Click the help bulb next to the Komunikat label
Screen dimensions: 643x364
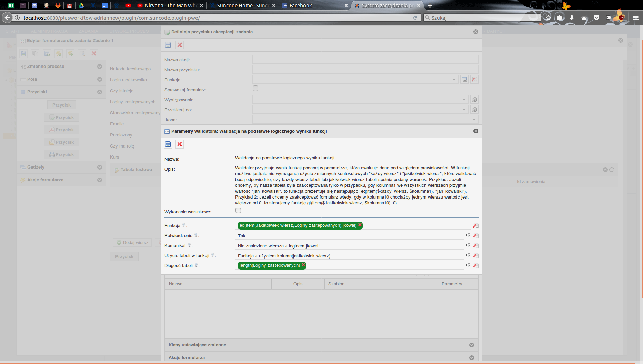click(189, 245)
